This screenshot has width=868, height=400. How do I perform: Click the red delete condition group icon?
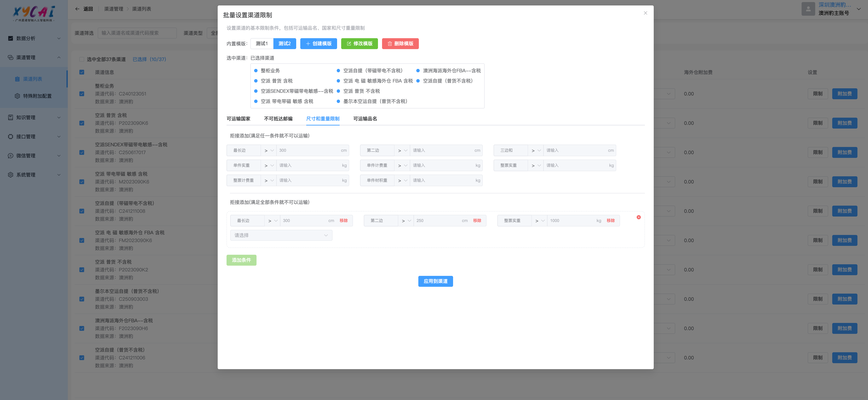pyautogui.click(x=638, y=217)
